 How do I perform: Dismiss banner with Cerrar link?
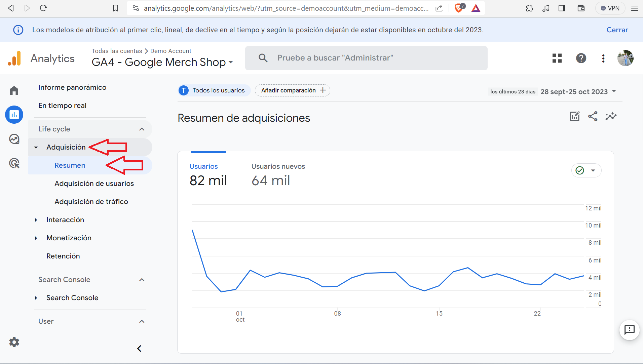(x=617, y=30)
